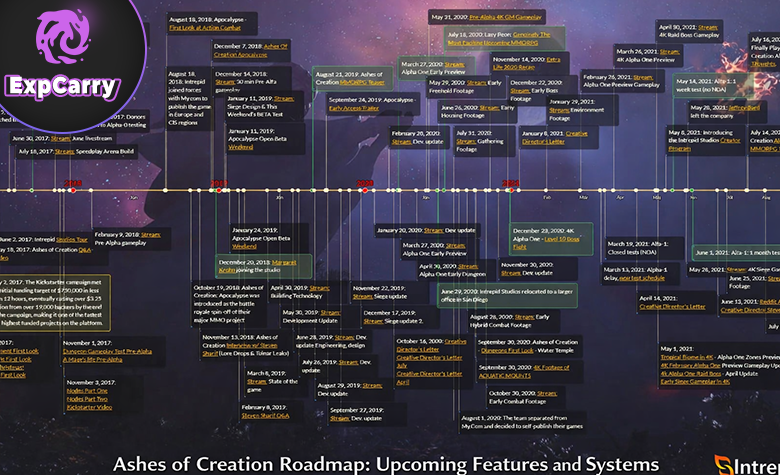
Task: Click the May 14, 2021 Alpha-1 week test entry
Action: click(712, 86)
